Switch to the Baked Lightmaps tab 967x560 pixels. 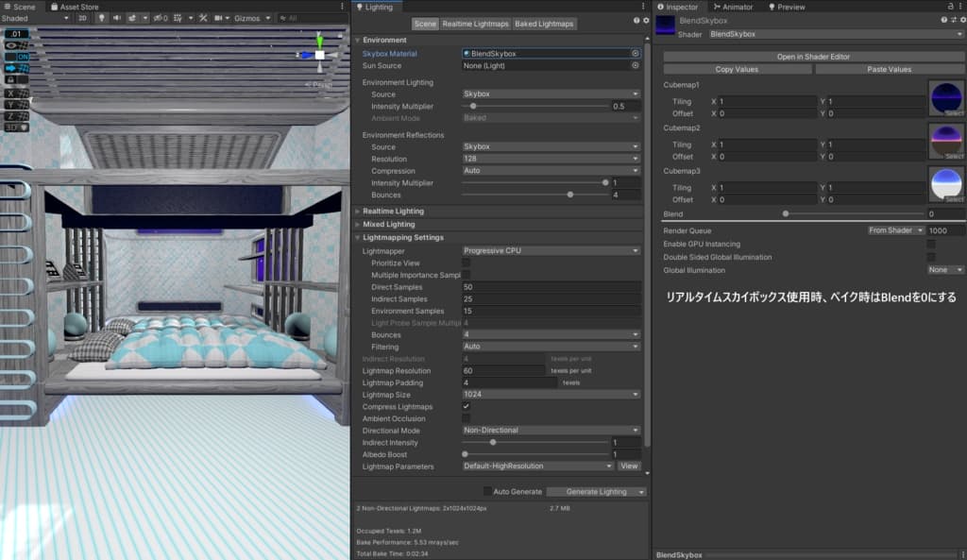tap(545, 25)
